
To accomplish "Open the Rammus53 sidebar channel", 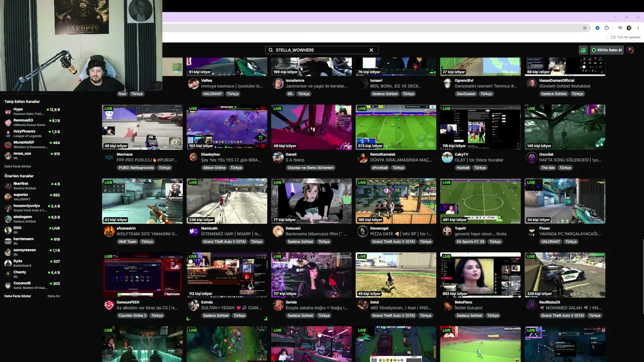I will (33, 123).
